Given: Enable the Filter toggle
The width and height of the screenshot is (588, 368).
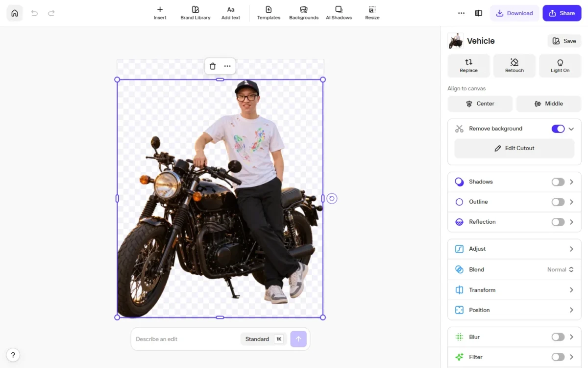Looking at the screenshot, I should pyautogui.click(x=558, y=357).
